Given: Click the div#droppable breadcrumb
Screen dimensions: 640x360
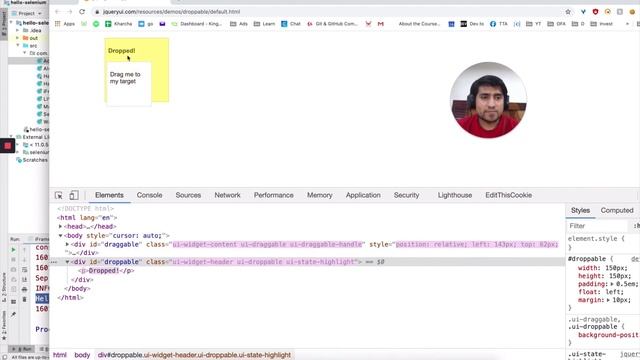Looking at the screenshot, I should (194, 355).
